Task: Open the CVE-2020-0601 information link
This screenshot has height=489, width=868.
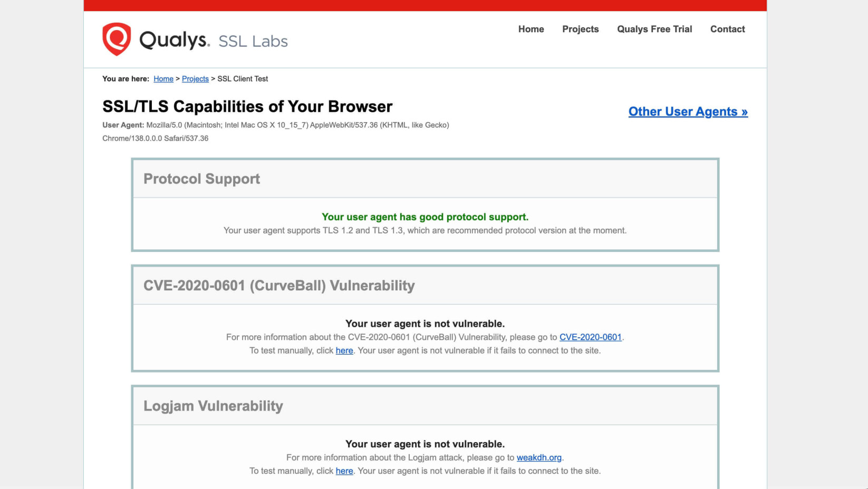Action: click(591, 337)
